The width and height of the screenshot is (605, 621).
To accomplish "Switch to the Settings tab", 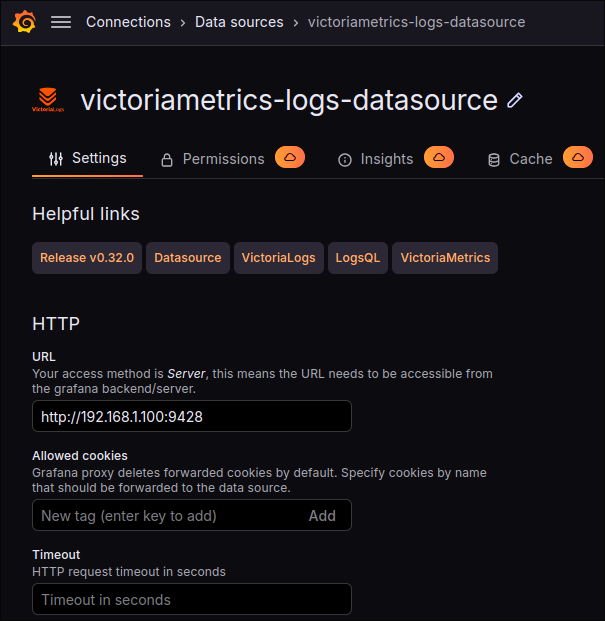I will tap(88, 158).
